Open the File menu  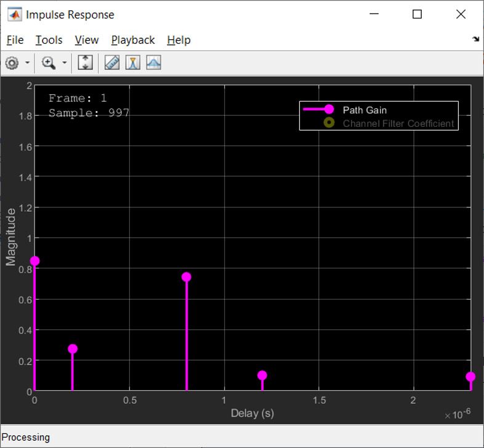point(15,40)
